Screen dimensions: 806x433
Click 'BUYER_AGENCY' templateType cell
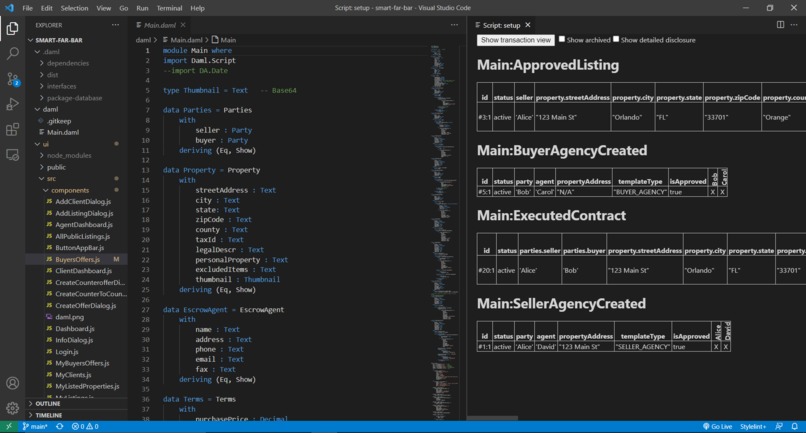coord(640,192)
